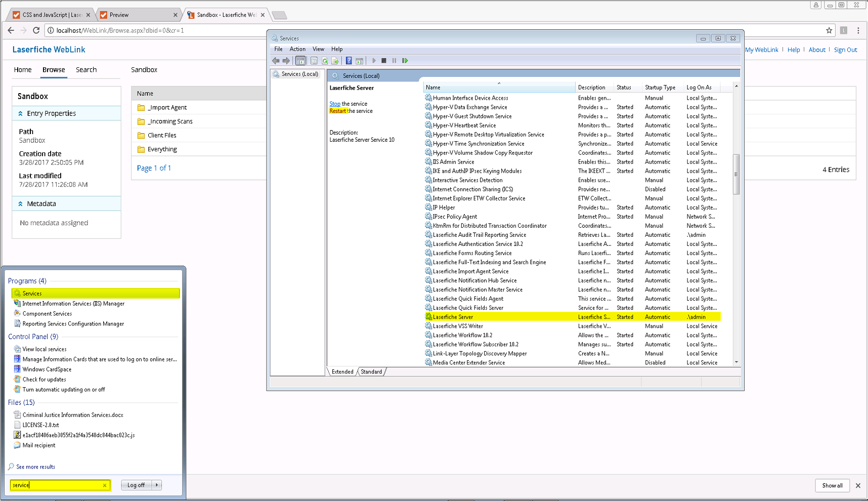Screen dimensions: 868x501
Task: Open the File menu in Services
Action: click(x=279, y=49)
